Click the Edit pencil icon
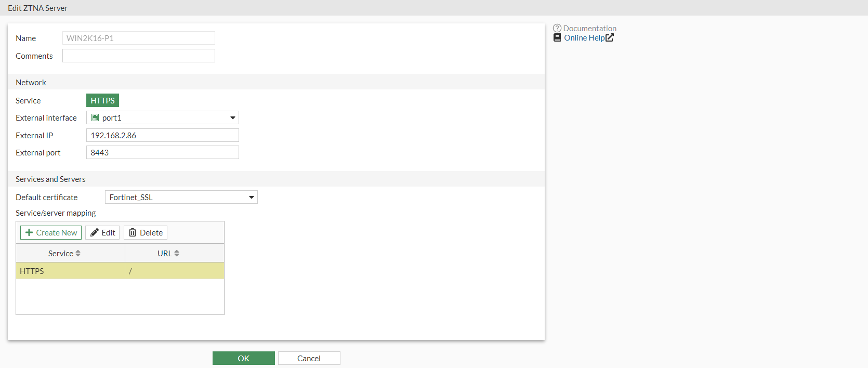The image size is (868, 368). 94,233
